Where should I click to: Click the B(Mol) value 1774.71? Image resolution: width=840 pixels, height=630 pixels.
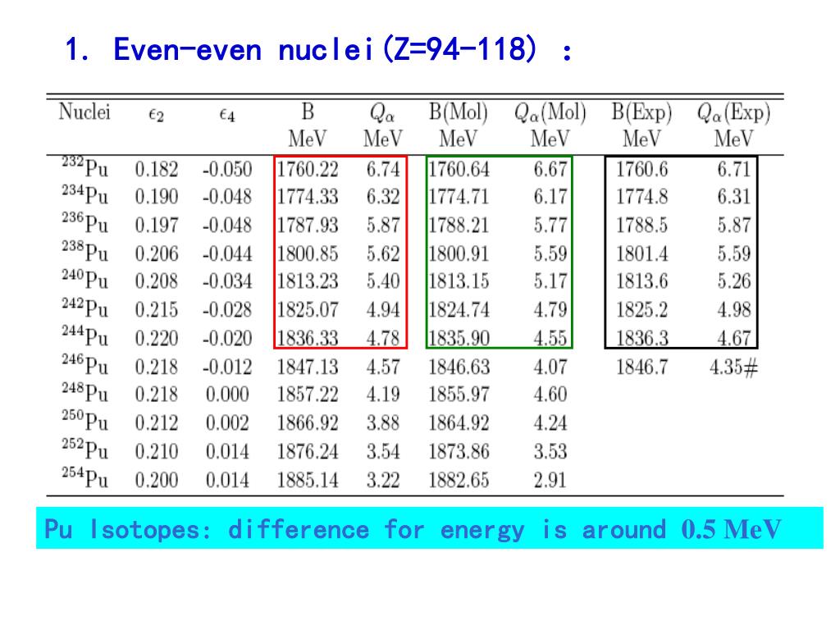tap(459, 197)
